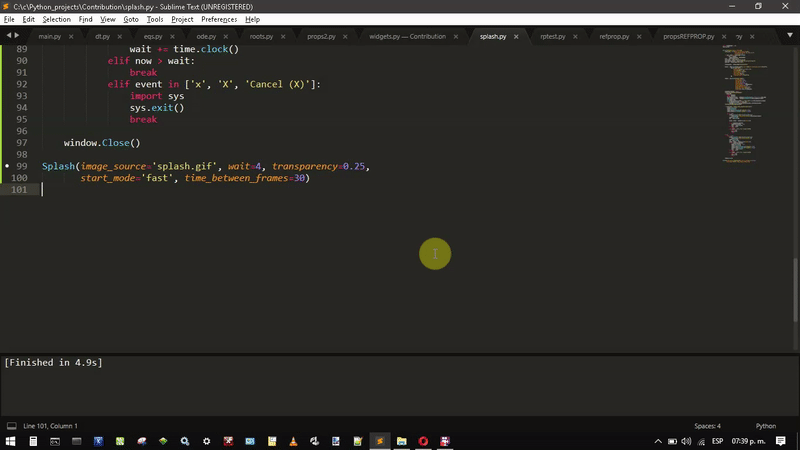Switch to the dt.py tab
Viewport: 800px width, 450px height.
tap(102, 37)
